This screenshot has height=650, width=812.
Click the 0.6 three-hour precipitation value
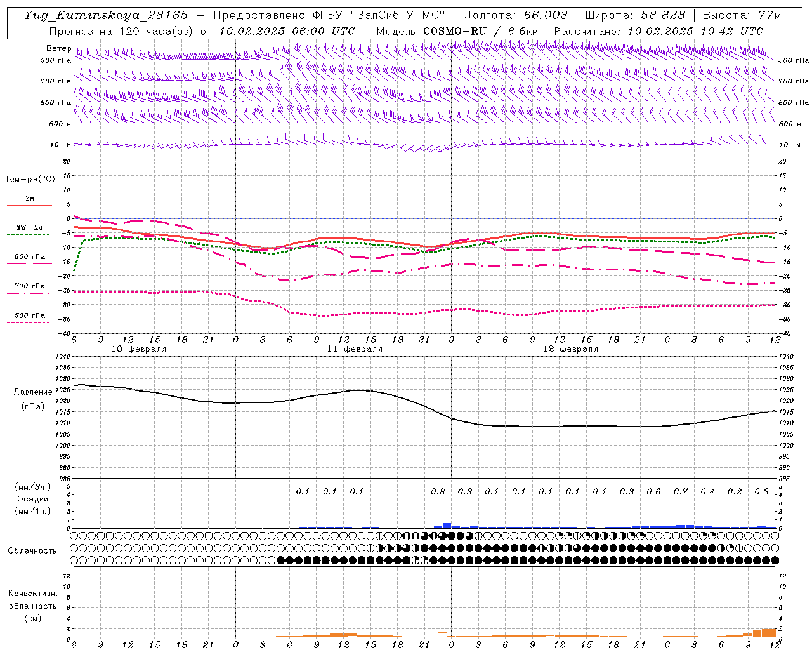pyautogui.click(x=653, y=491)
